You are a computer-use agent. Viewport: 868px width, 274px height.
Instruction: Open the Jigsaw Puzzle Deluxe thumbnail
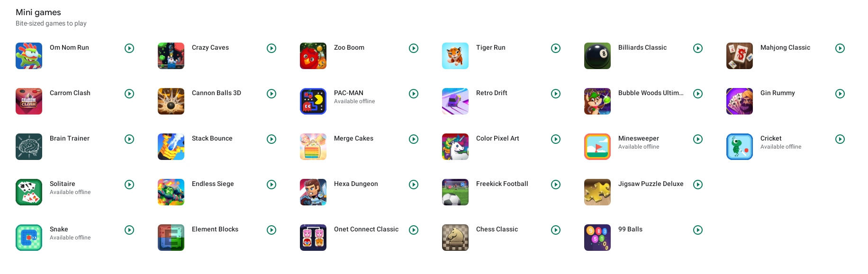pos(597,192)
